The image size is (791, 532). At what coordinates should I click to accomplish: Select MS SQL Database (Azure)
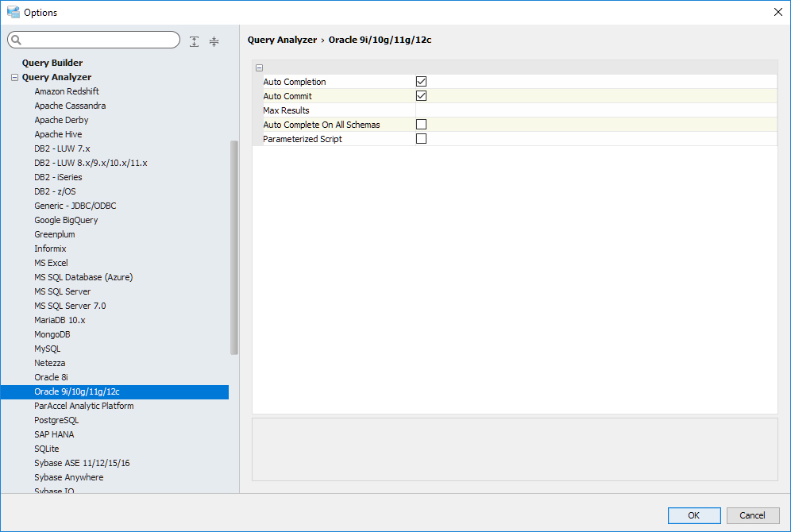[83, 277]
